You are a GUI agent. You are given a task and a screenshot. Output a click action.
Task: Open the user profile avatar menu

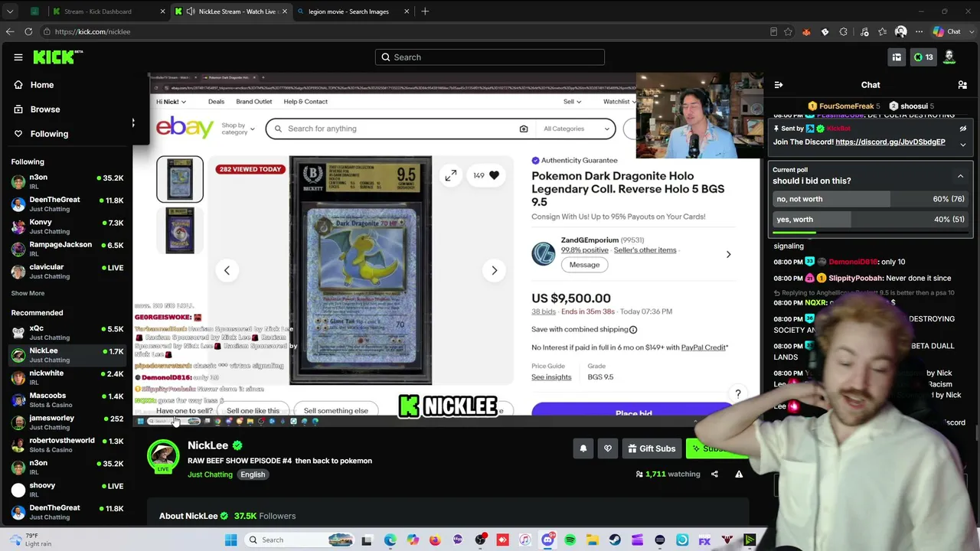949,57
